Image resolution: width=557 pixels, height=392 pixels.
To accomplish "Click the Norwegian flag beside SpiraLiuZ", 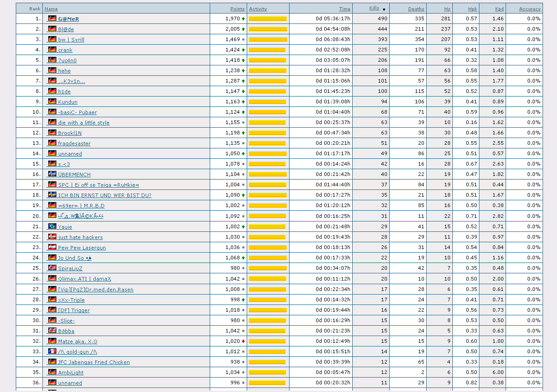I will click(x=52, y=268).
